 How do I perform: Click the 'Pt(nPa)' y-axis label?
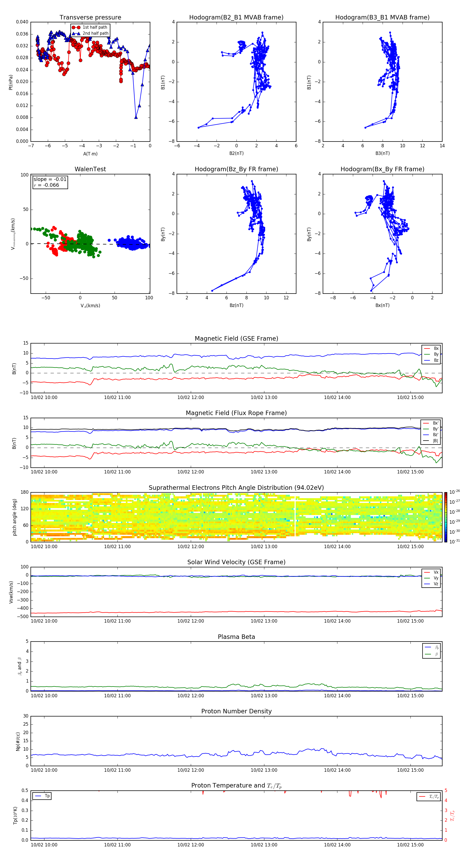pyautogui.click(x=11, y=82)
